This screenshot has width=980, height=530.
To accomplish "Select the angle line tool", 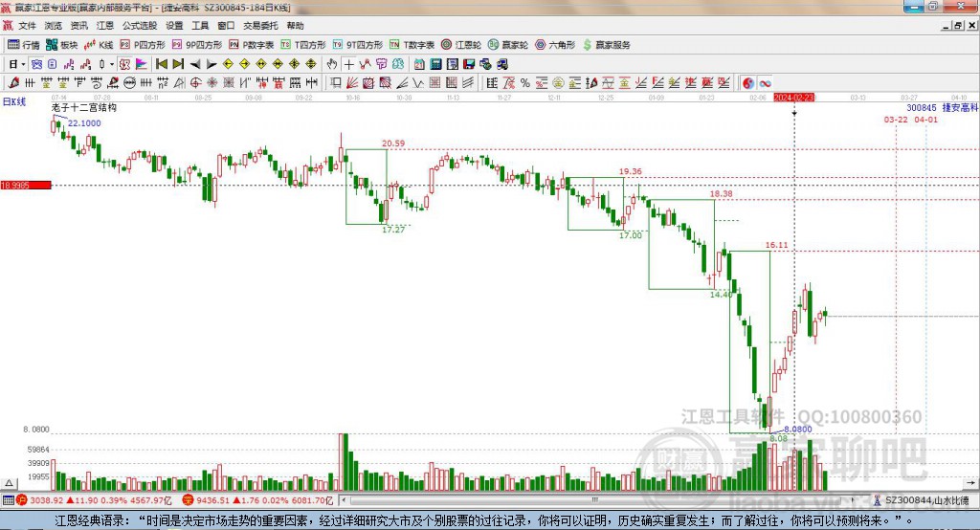I will pyautogui.click(x=403, y=82).
